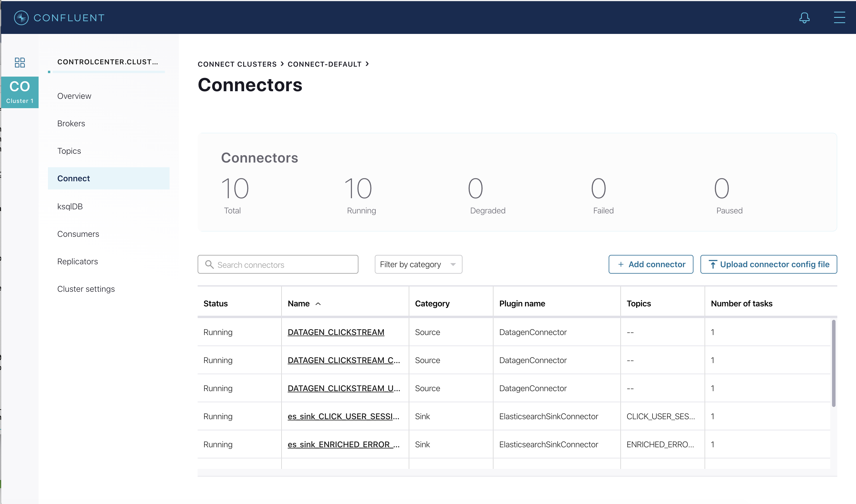Open the Filter by category dropdown
The width and height of the screenshot is (856, 504).
[x=418, y=265]
